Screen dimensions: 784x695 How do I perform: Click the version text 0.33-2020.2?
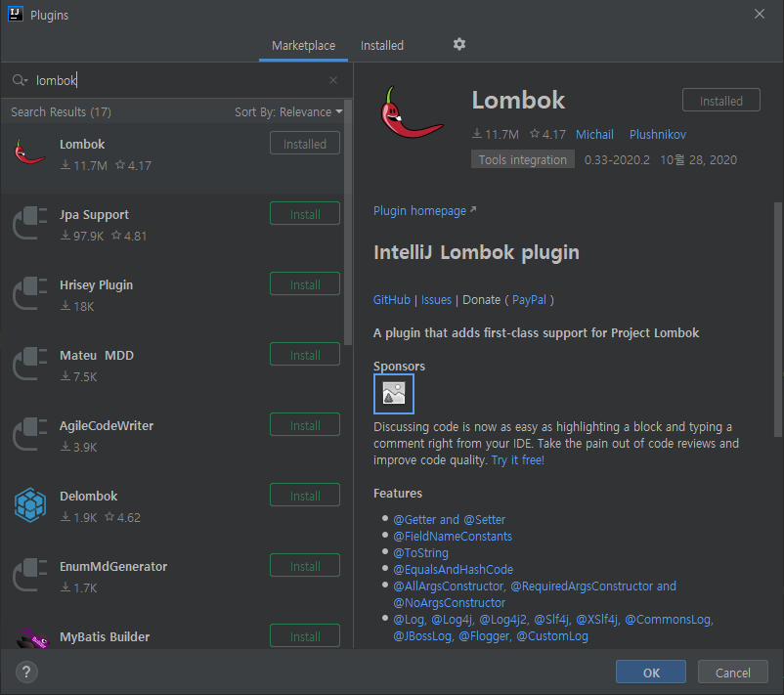[x=617, y=160]
